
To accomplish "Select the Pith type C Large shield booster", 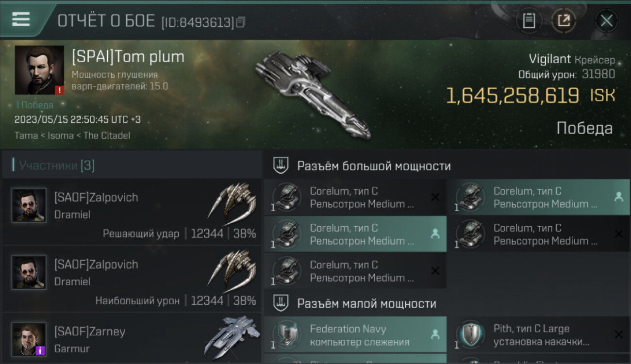I will (539, 335).
